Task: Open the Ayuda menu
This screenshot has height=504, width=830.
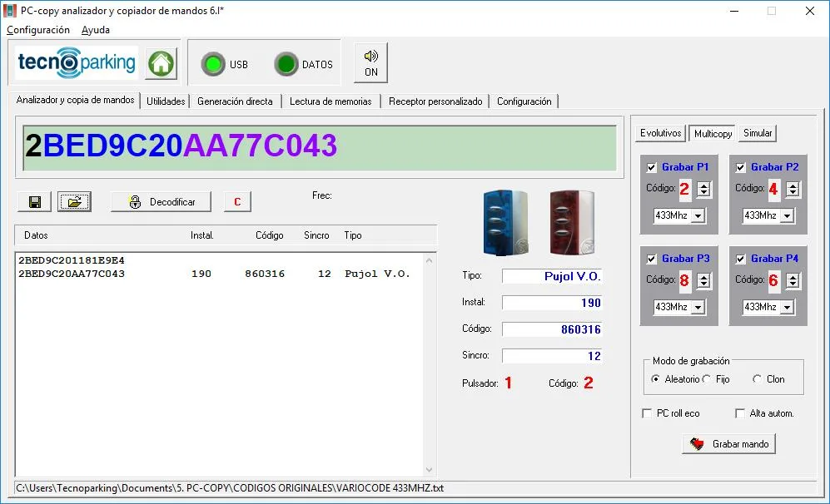Action: pos(95,30)
